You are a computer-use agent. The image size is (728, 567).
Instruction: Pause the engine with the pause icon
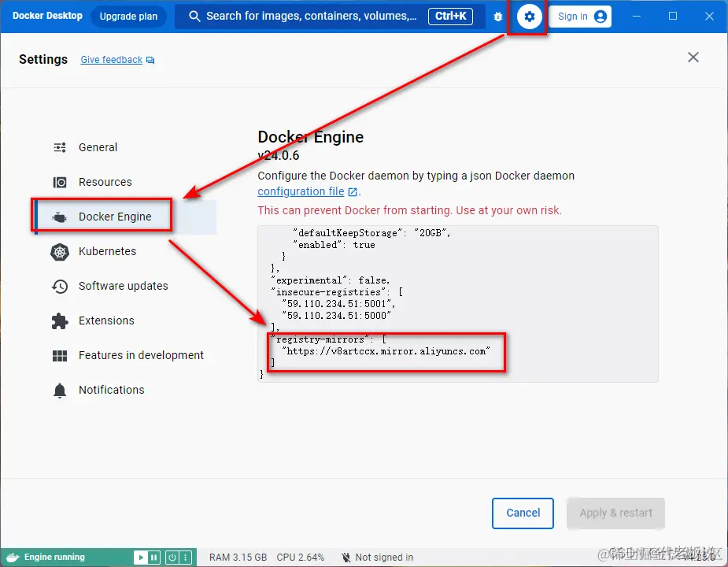click(153, 558)
